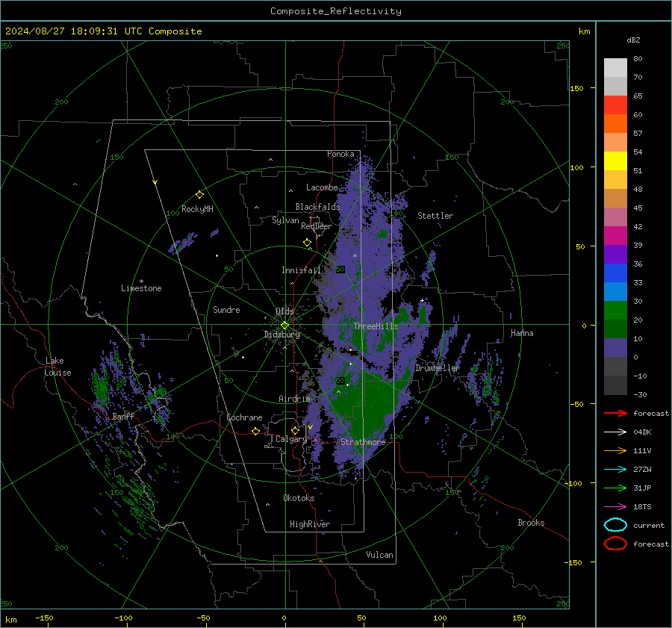Click the orange 111V arrow legend icon
672x628 pixels.
(615, 450)
